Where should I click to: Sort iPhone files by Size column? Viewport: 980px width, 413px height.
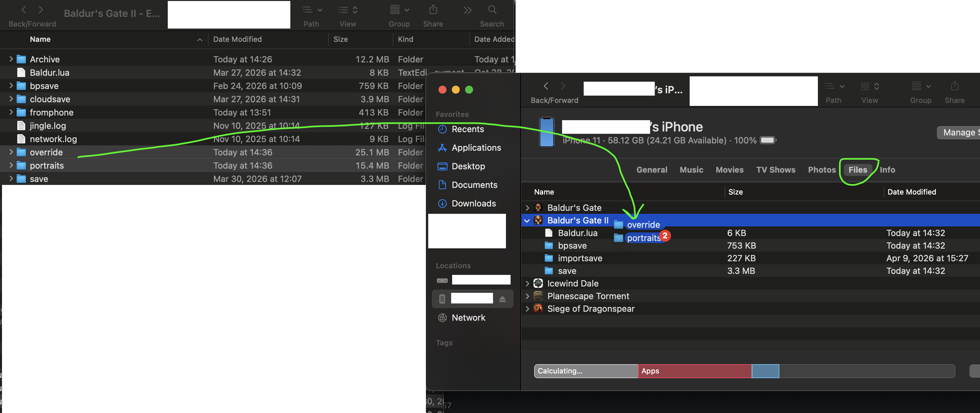(x=735, y=192)
